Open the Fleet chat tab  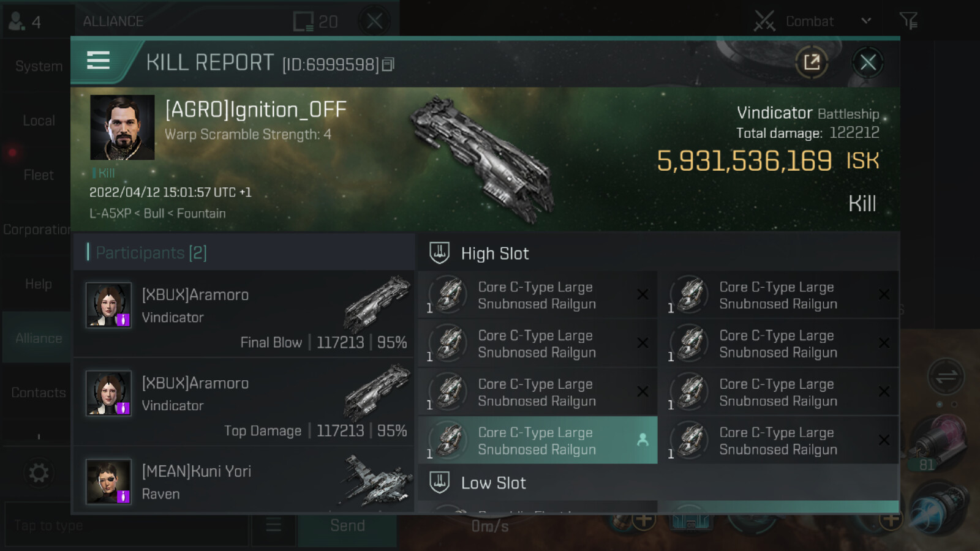38,175
